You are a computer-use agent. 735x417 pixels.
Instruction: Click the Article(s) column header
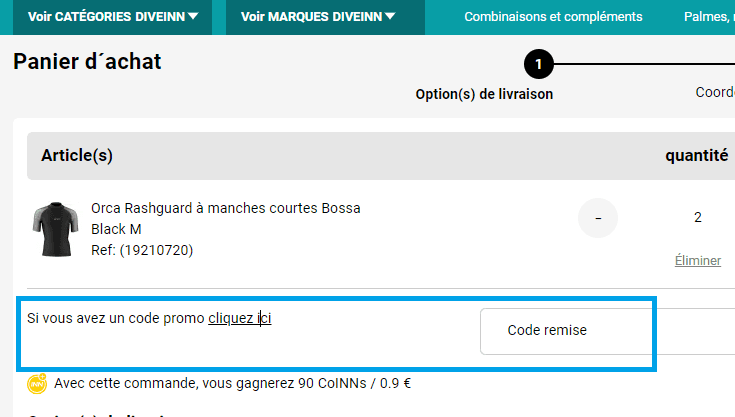pos(77,155)
